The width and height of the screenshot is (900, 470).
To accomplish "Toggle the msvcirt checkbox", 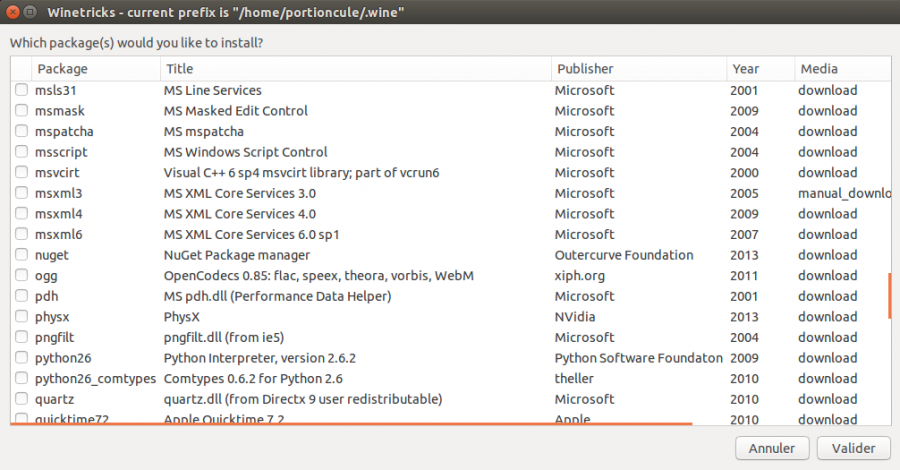I will click(21, 172).
